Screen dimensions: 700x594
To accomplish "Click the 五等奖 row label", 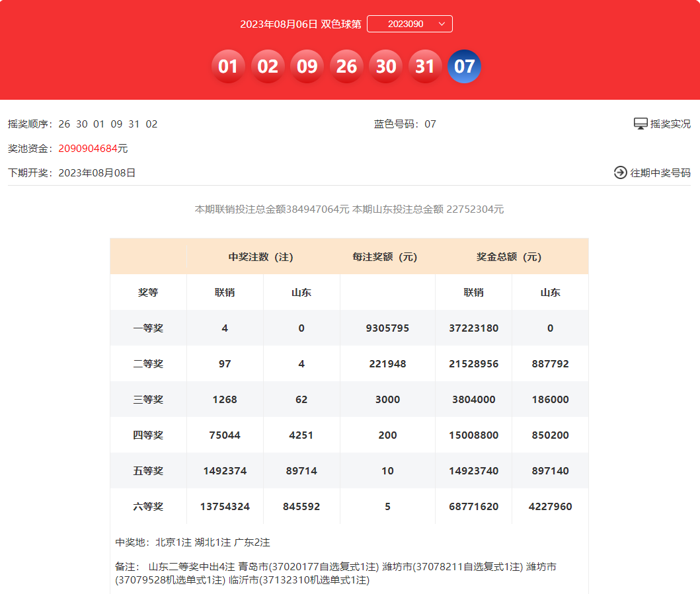I will pyautogui.click(x=148, y=471).
